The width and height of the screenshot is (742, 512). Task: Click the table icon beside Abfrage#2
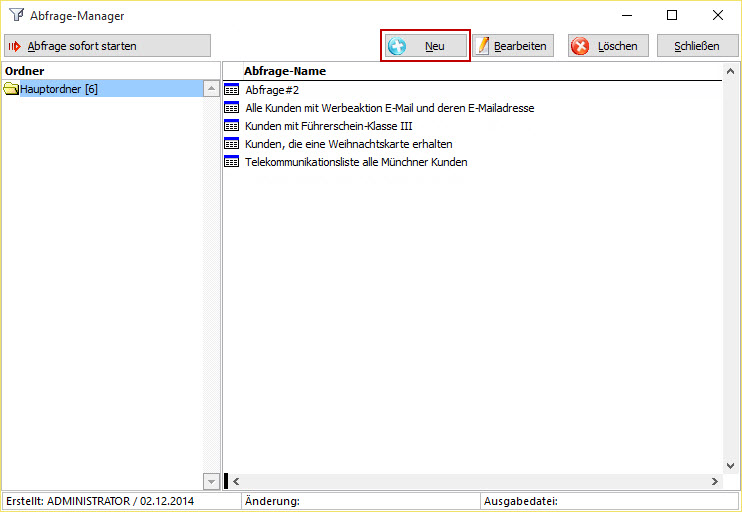pos(232,90)
